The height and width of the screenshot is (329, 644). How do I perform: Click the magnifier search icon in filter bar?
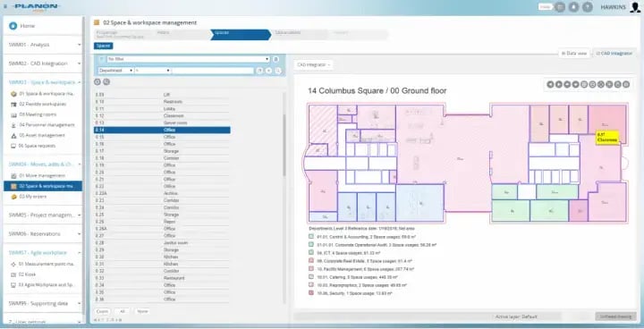pyautogui.click(x=278, y=71)
